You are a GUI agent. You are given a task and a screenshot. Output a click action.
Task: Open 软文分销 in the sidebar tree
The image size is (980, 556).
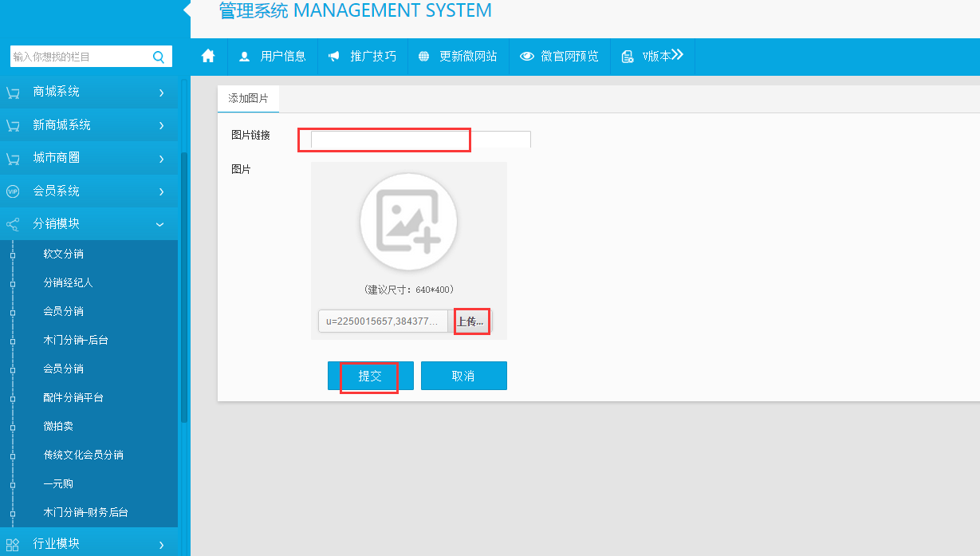click(x=63, y=254)
